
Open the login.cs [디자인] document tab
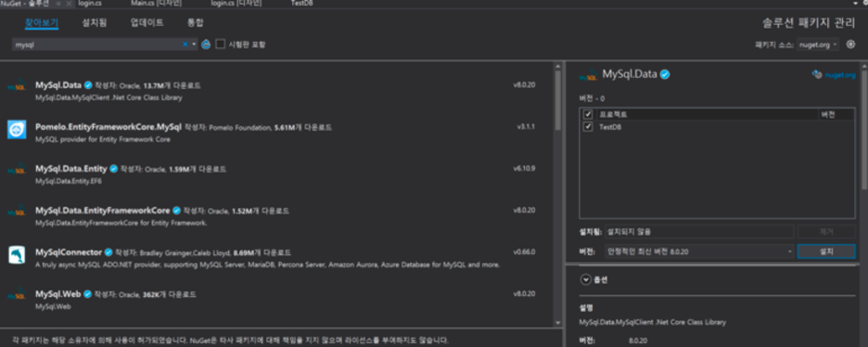tap(236, 4)
